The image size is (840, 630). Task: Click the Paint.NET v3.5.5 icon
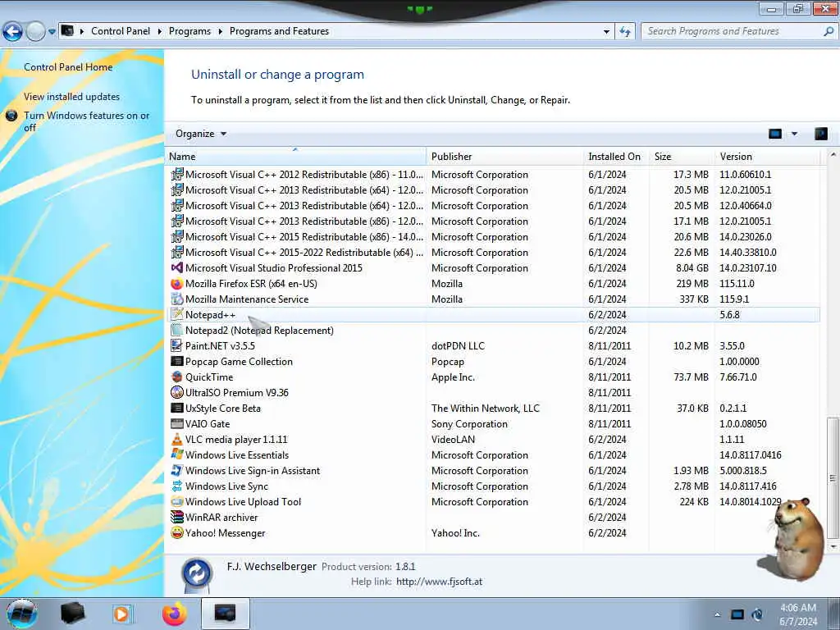[x=177, y=345]
